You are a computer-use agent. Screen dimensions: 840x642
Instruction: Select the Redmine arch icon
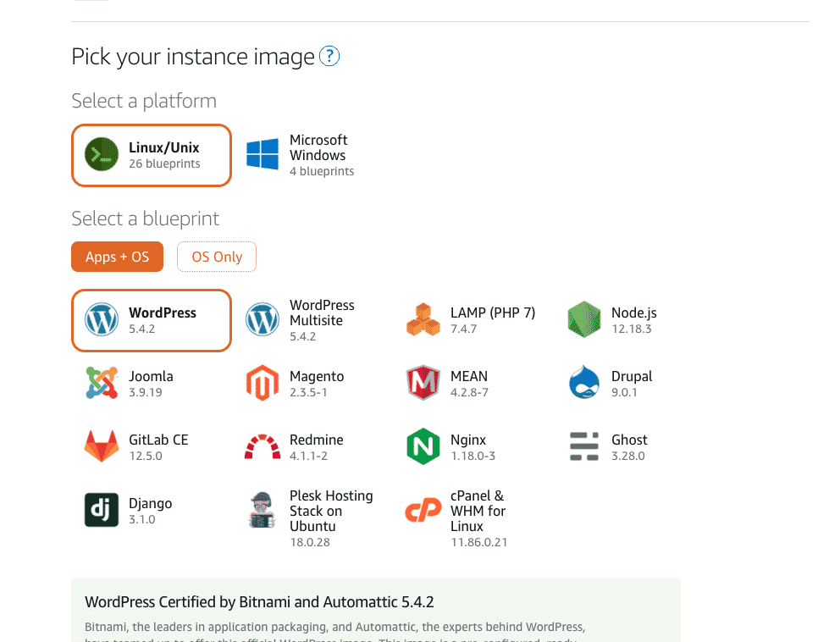262,446
